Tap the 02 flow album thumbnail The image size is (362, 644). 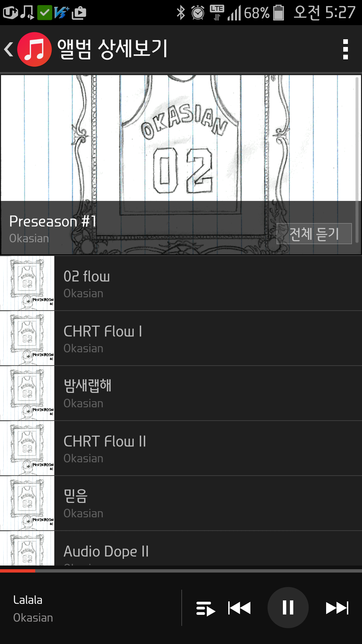[x=27, y=283]
